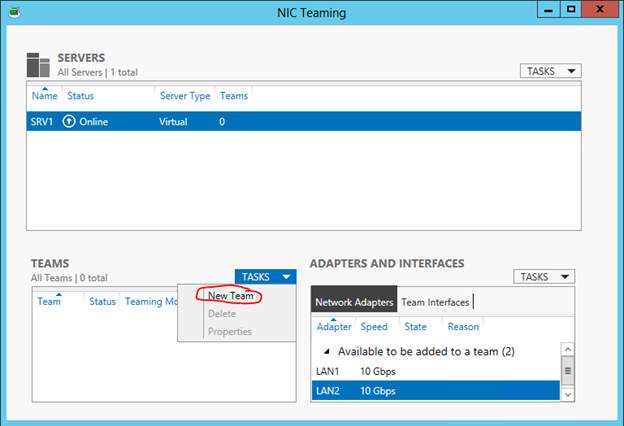Click the adapter list scrollbar thumb
The image size is (624, 426).
(568, 371)
